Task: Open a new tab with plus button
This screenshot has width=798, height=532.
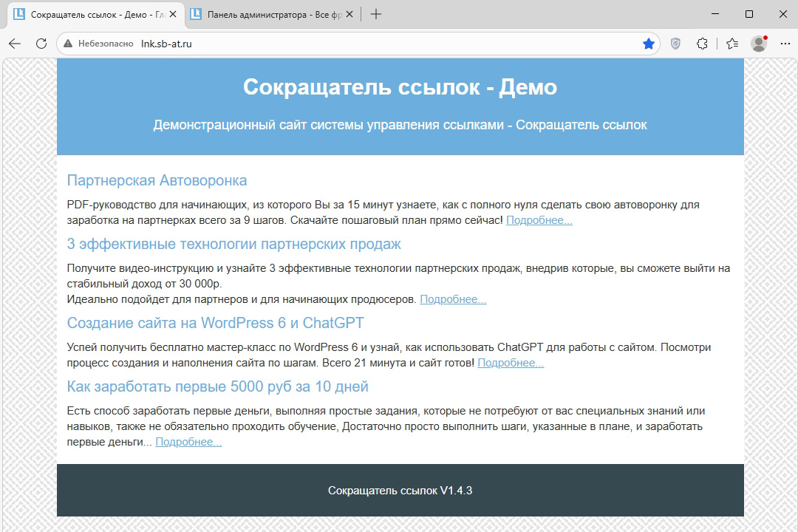Action: (x=376, y=14)
